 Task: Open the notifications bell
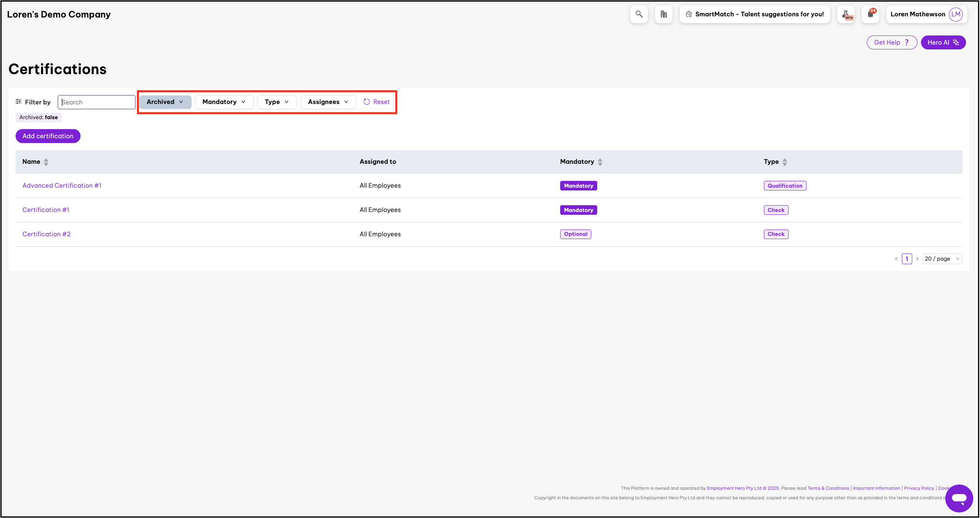point(870,14)
